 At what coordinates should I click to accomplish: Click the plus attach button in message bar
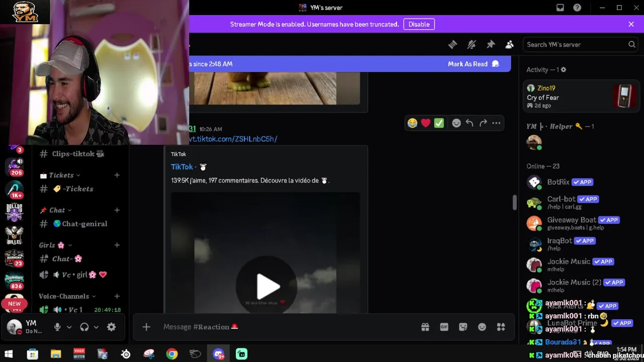coord(146,327)
